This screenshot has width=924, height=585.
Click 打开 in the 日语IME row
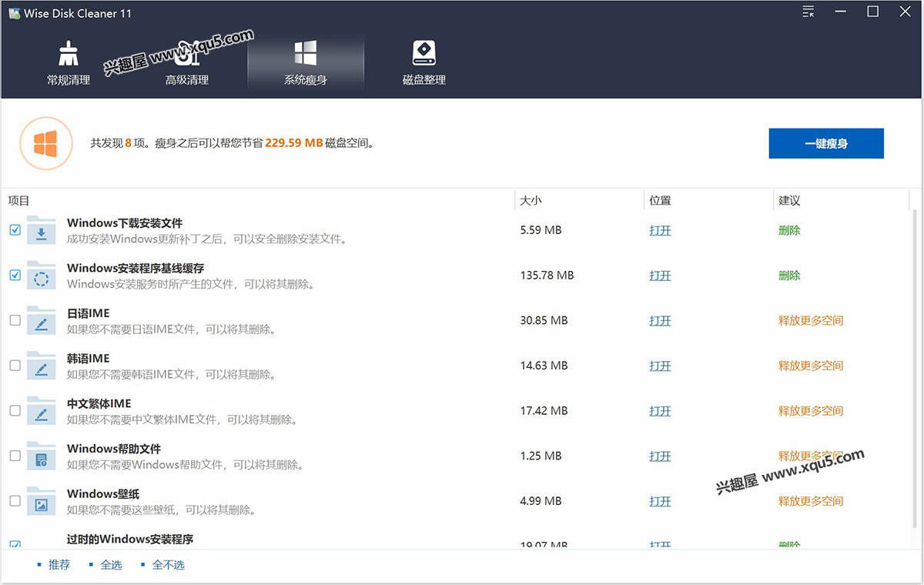pyautogui.click(x=660, y=320)
